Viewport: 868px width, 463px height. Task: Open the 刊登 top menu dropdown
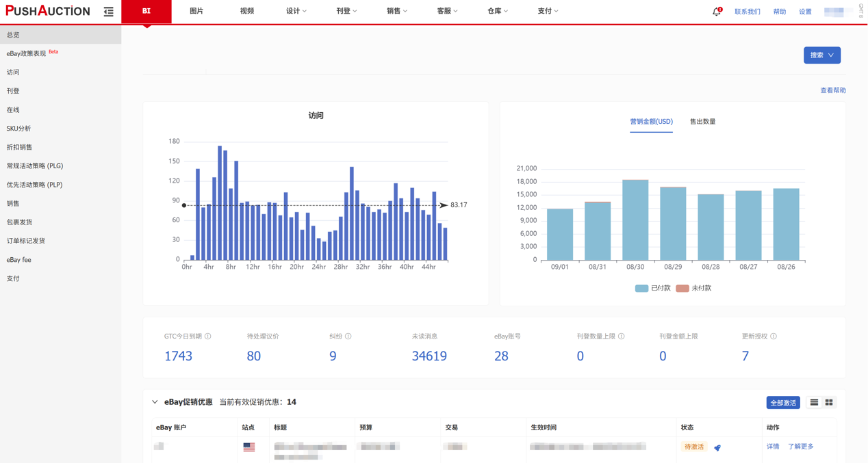[x=346, y=11]
